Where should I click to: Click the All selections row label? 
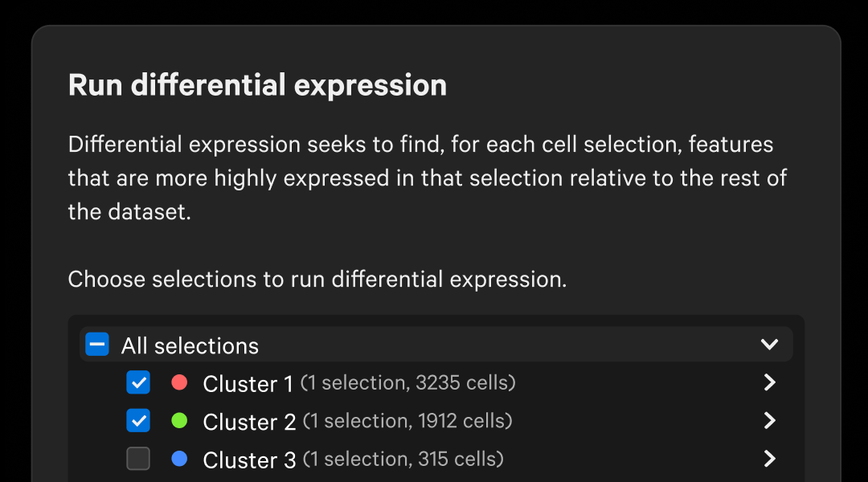[x=190, y=345]
